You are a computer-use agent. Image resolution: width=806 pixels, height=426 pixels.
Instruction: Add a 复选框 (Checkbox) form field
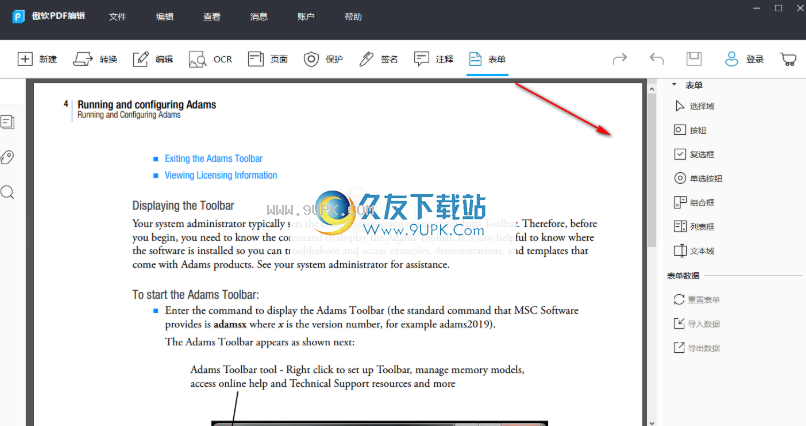pyautogui.click(x=694, y=154)
